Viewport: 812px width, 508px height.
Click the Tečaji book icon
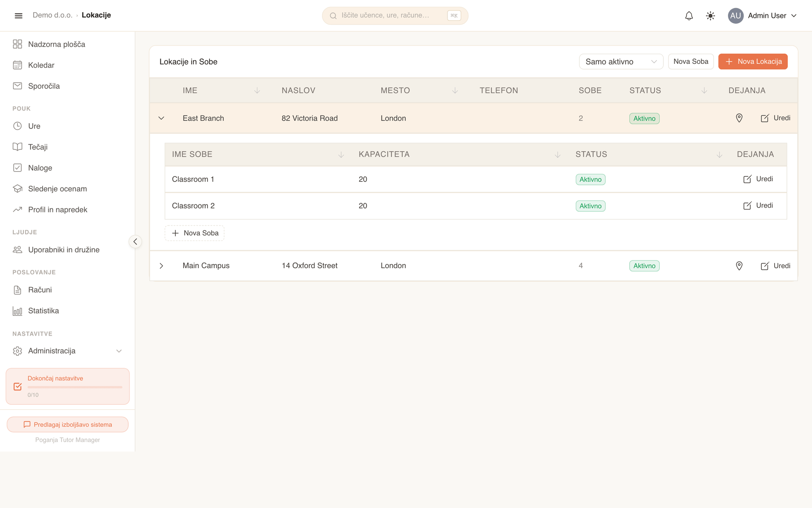17,147
